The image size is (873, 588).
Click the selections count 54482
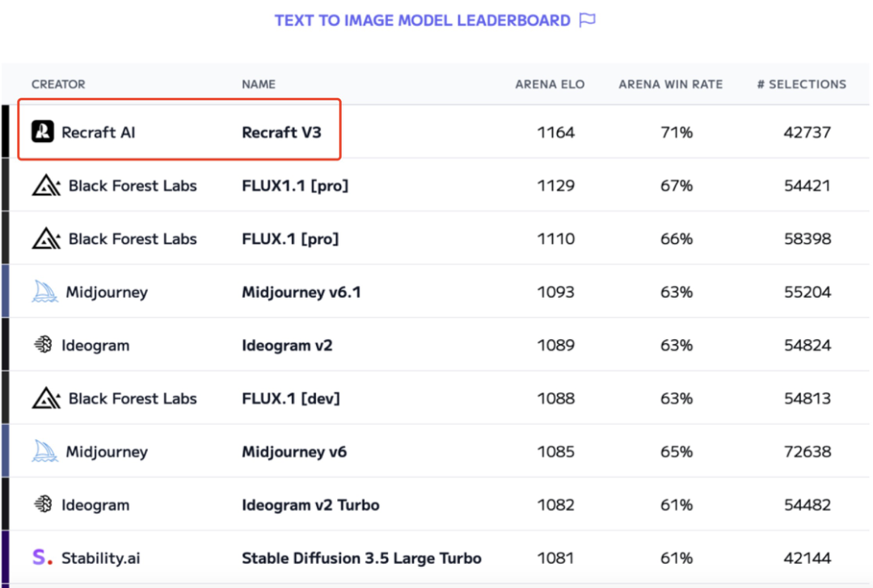point(808,505)
